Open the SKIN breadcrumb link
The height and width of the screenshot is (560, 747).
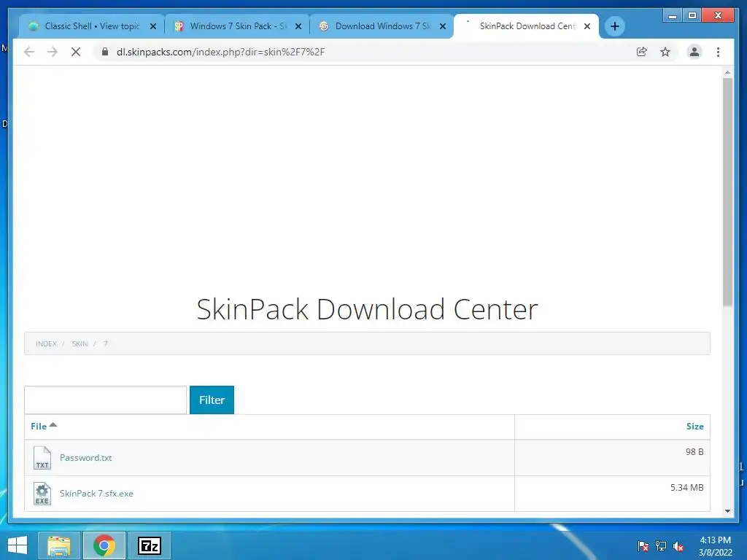coord(80,344)
